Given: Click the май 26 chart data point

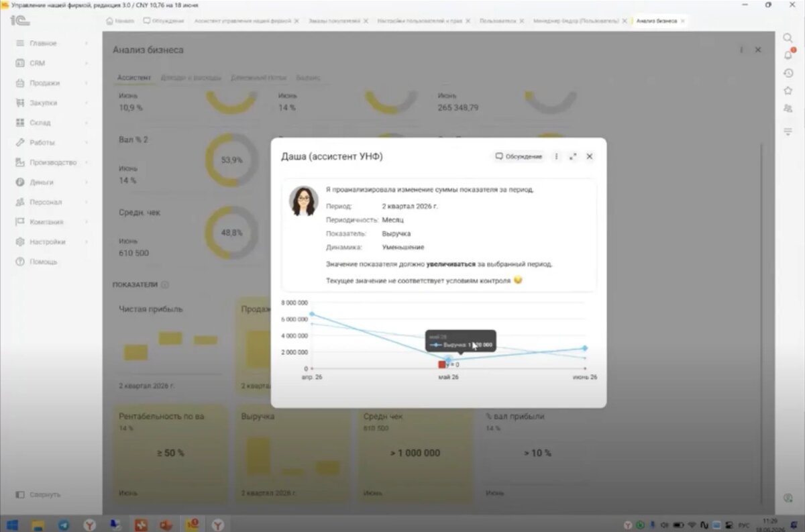Looking at the screenshot, I should (448, 360).
